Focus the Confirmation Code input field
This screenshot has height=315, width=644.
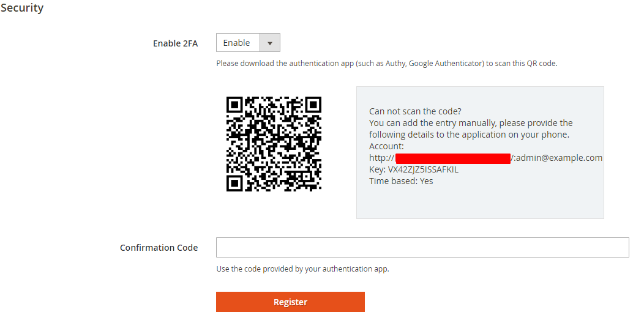(x=422, y=247)
